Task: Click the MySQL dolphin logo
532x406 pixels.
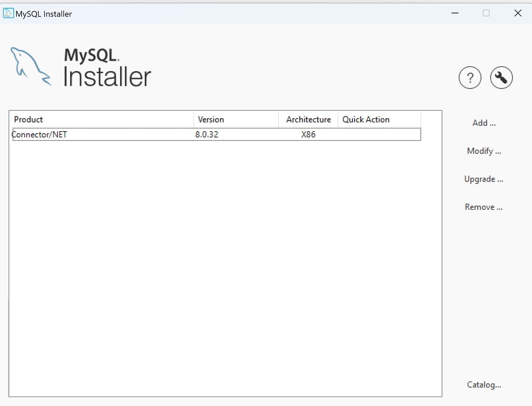Action: coord(30,66)
